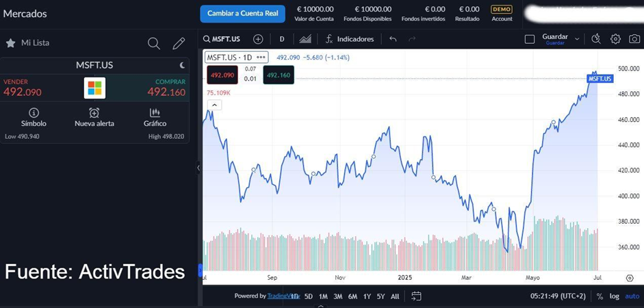The height and width of the screenshot is (308, 644).
Task: Select the 3M time range
Action: pyautogui.click(x=338, y=296)
